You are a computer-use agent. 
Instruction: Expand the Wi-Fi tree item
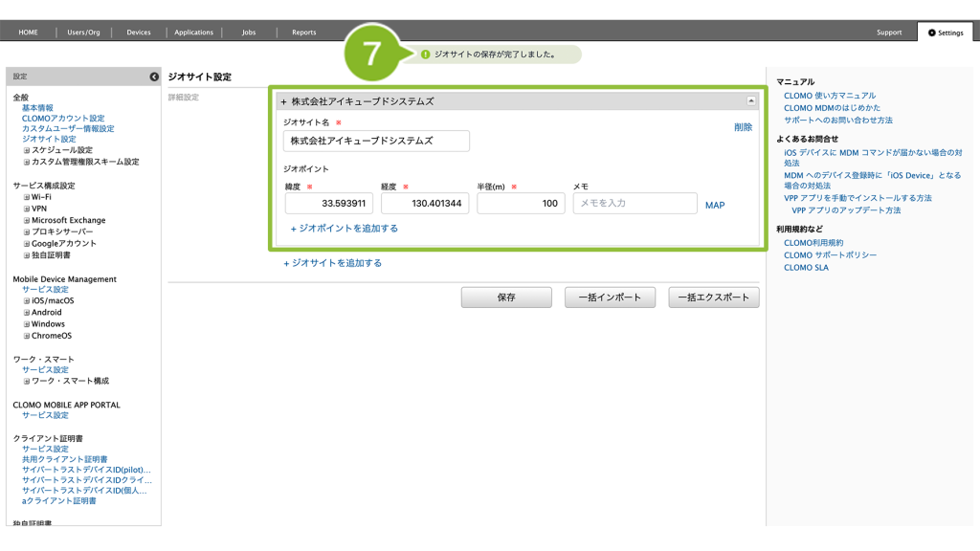tap(27, 197)
